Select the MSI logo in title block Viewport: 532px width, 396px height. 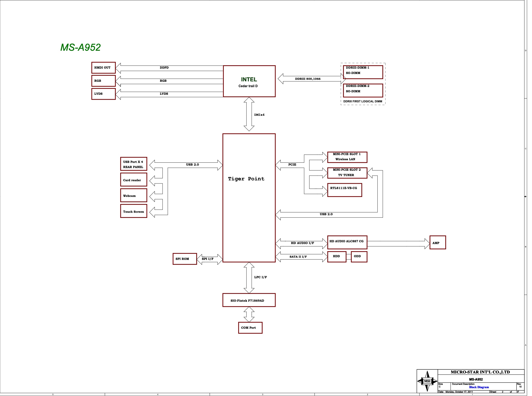point(428,381)
